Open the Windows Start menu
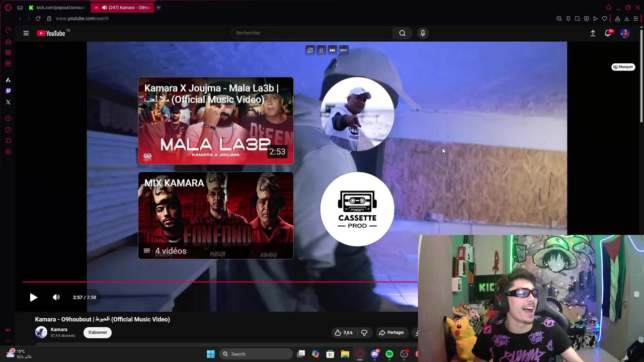 [211, 354]
